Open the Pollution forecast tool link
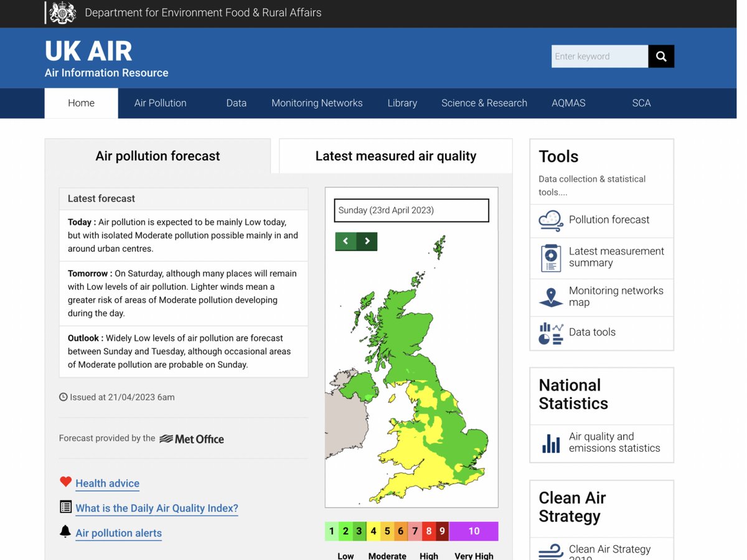The width and height of the screenshot is (747, 560). 609,220
